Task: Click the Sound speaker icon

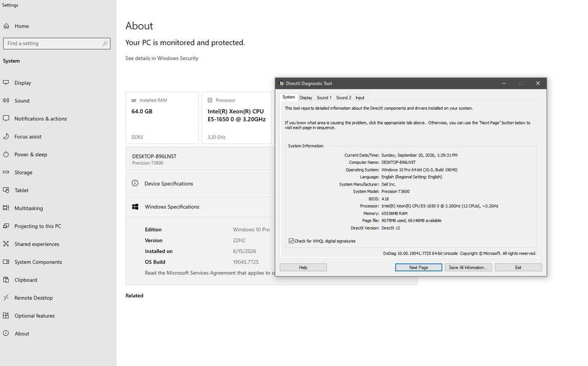Action: (x=6, y=100)
